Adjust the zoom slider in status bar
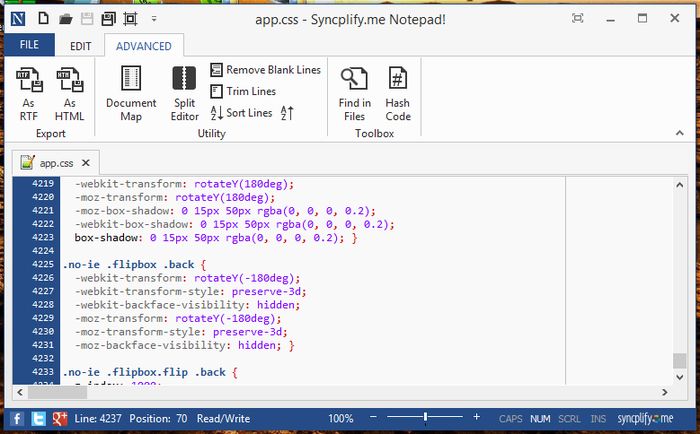This screenshot has width=700, height=434. (426, 417)
